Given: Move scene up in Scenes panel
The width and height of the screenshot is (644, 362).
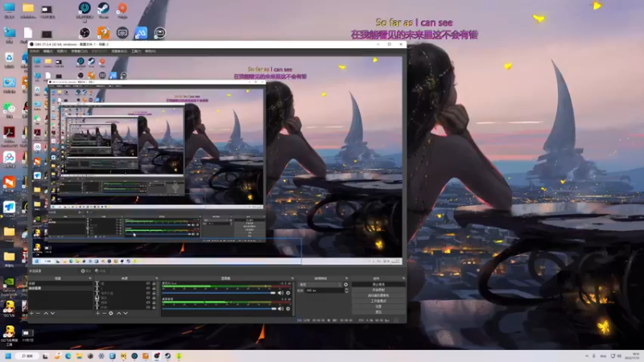Looking at the screenshot, I should tap(46, 313).
